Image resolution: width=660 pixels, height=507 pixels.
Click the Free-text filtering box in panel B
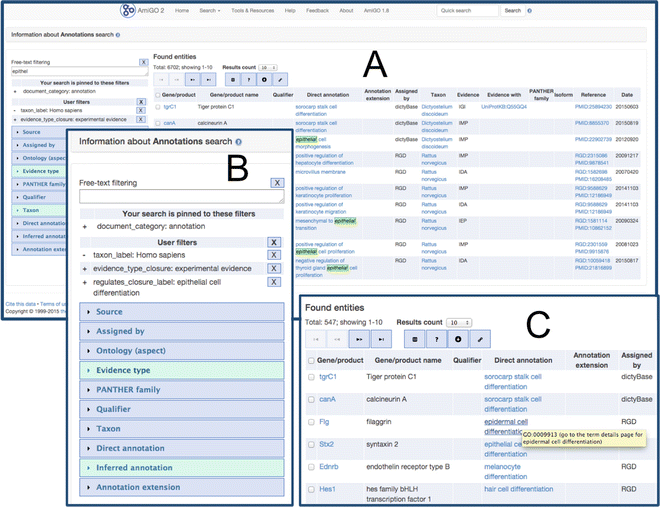(182, 196)
